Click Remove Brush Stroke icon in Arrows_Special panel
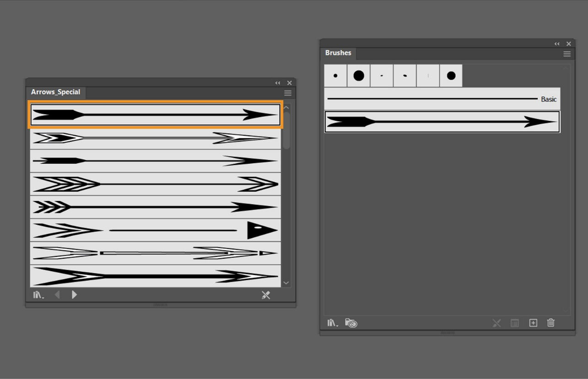588x379 pixels. [266, 295]
